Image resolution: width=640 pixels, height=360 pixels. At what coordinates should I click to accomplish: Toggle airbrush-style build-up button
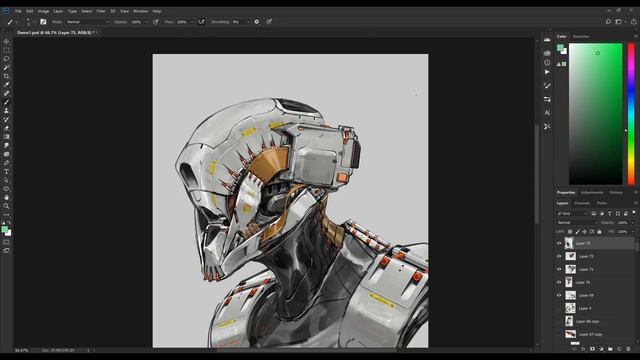pyautogui.click(x=201, y=22)
